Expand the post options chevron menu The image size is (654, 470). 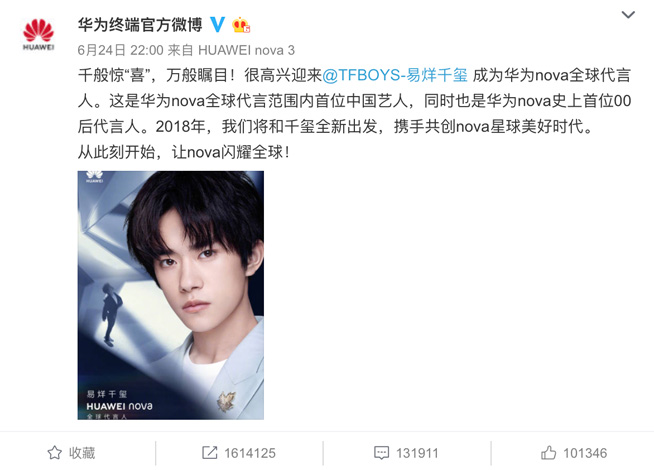coord(628,15)
